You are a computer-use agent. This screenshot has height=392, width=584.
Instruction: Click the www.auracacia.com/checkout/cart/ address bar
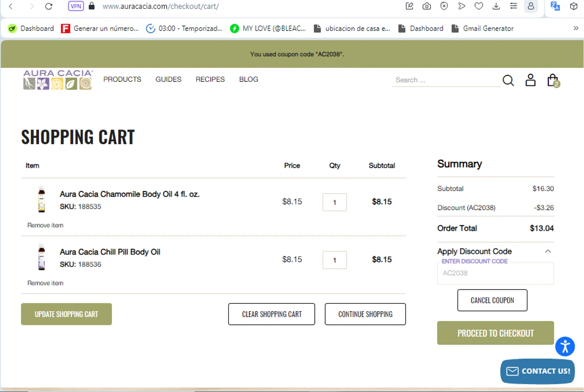pos(160,6)
